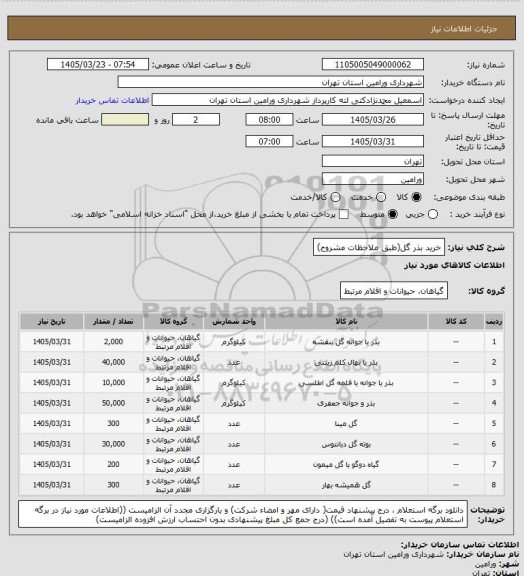Click the گروه کالا column header
524x576 pixels.
click(173, 322)
